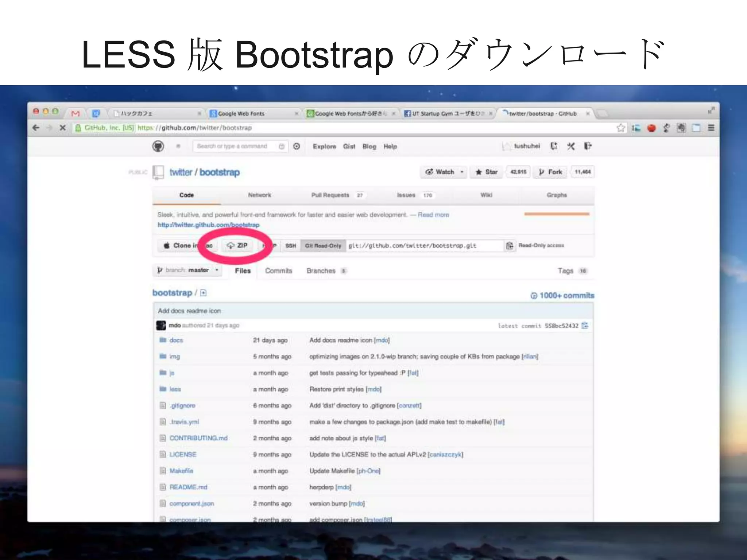Fork the bootstrap repository
This screenshot has width=747, height=560.
[x=550, y=172]
